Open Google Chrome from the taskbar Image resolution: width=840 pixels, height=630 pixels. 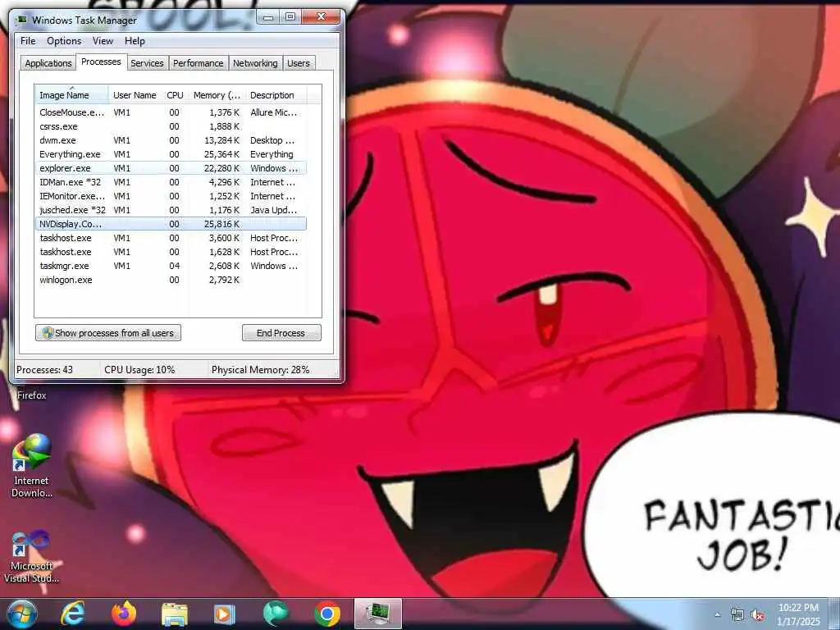[327, 614]
